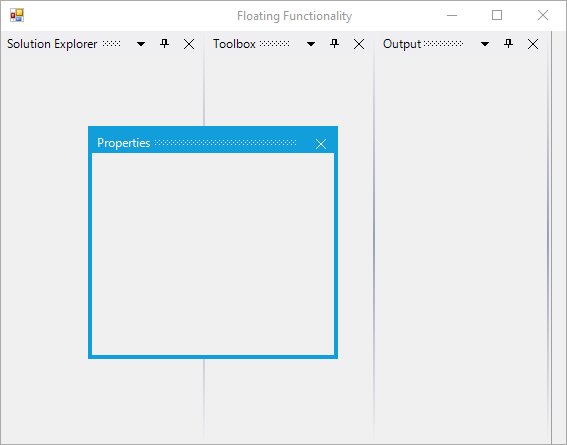
Task: Select the Output caption label
Action: point(402,44)
